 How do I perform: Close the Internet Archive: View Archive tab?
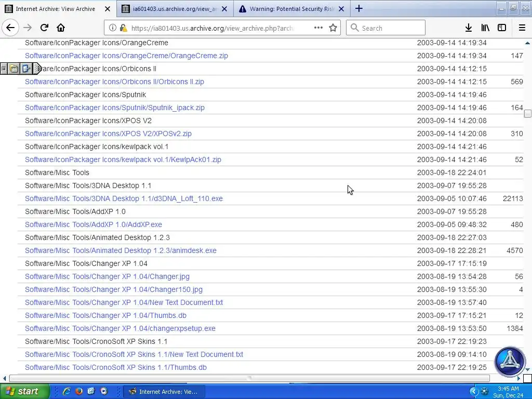108,9
